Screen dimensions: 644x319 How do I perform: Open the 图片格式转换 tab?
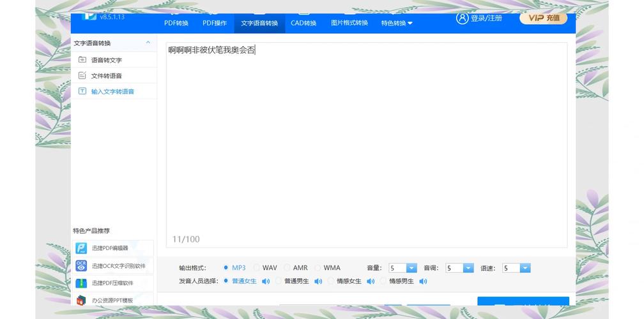tap(349, 24)
